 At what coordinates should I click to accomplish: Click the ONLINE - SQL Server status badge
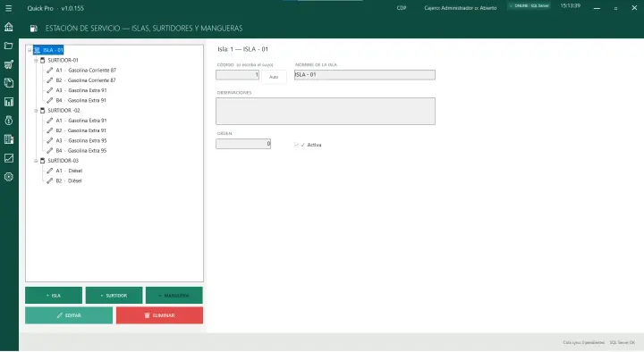click(x=530, y=5)
